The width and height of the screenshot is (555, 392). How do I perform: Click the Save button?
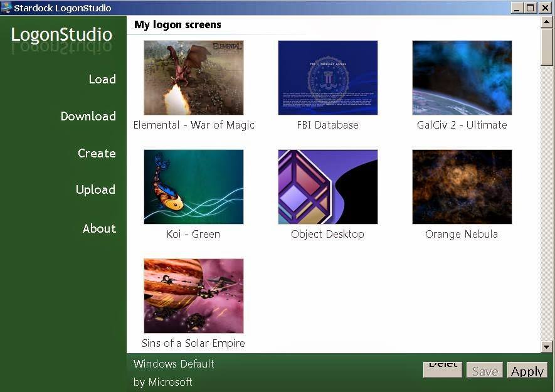(485, 370)
